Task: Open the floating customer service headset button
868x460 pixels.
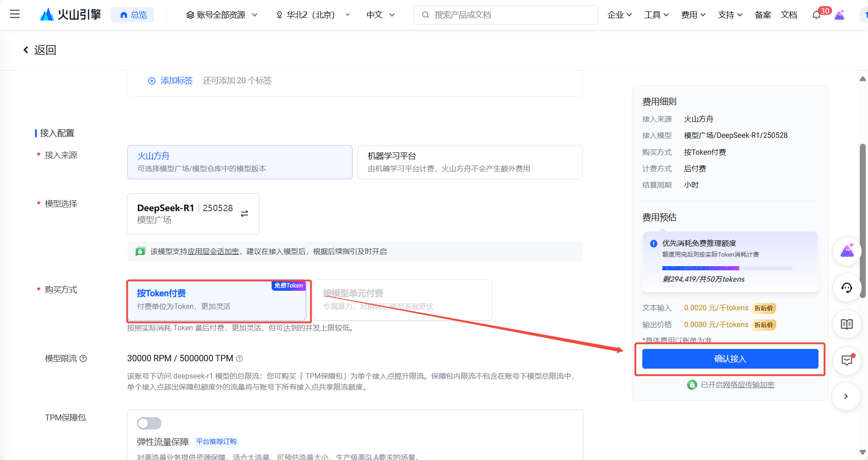Action: coord(847,288)
